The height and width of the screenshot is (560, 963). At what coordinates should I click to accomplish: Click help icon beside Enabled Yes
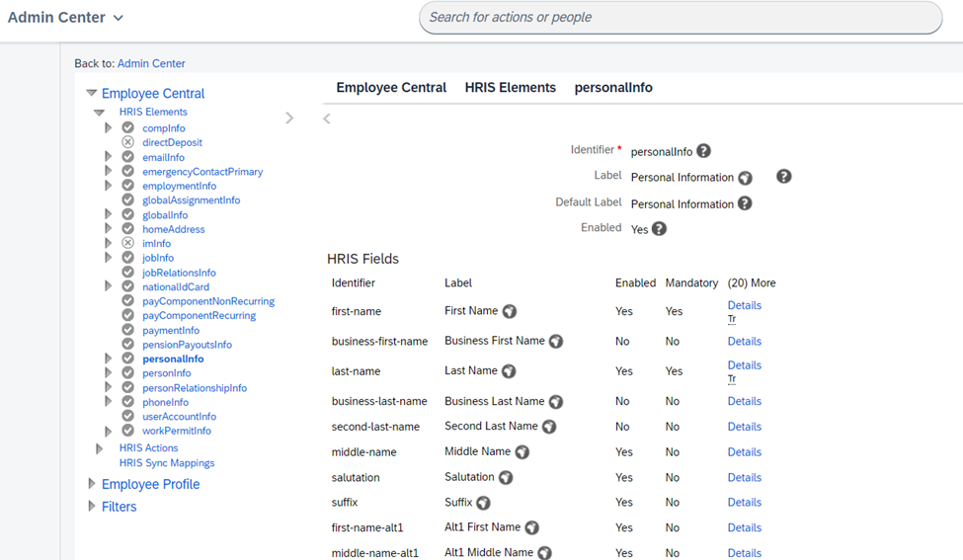659,229
